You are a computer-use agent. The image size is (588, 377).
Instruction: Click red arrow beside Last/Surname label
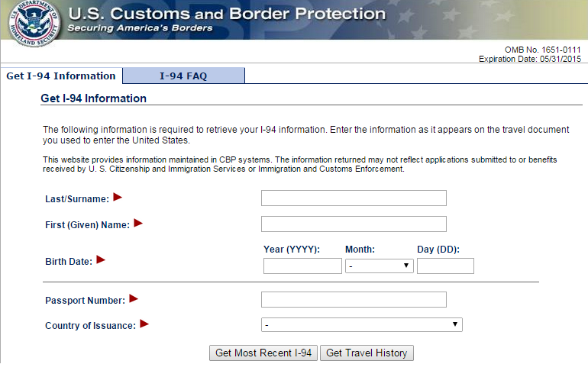coord(118,197)
